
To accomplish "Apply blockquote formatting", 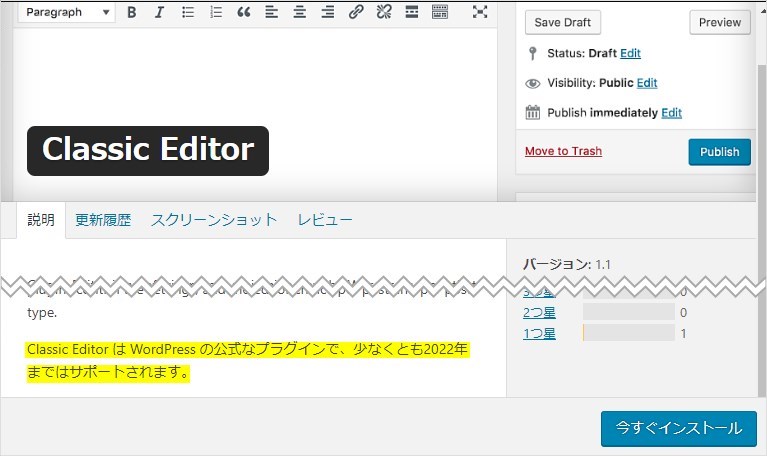I will tap(244, 12).
